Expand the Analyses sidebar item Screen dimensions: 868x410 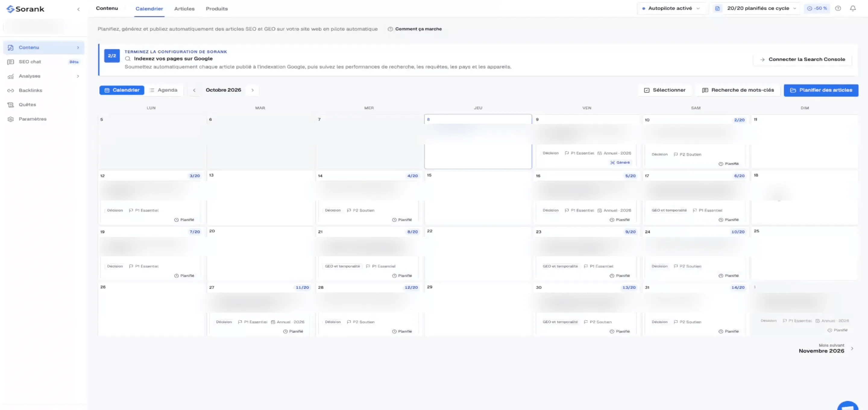[x=43, y=76]
